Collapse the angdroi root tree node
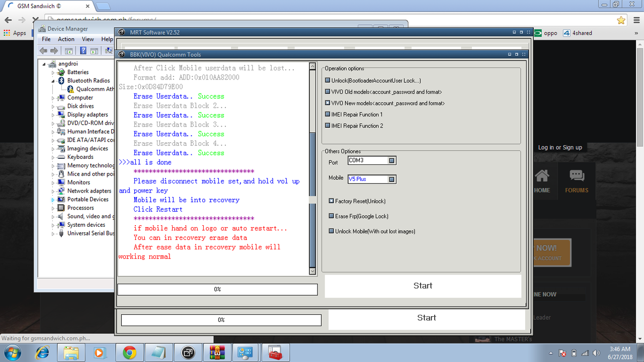 (44, 64)
